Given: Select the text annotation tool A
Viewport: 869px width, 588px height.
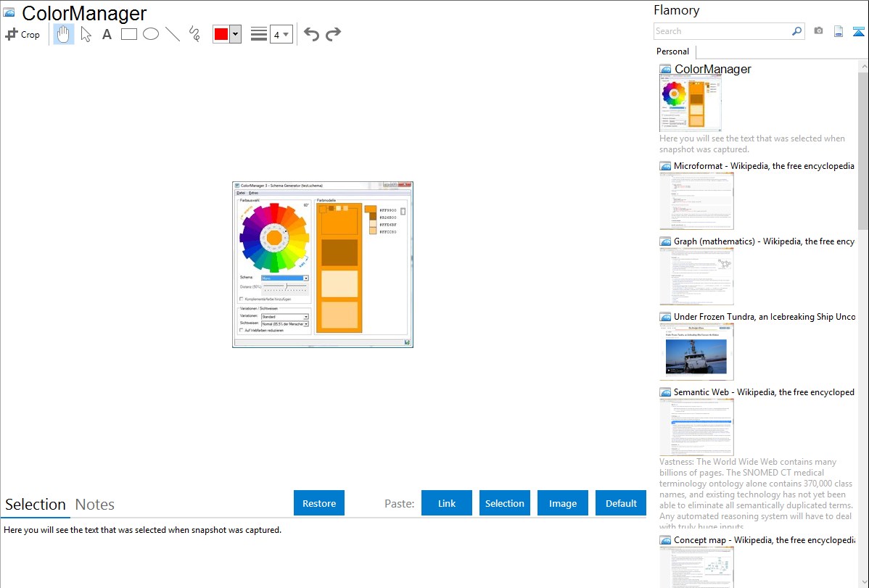Looking at the screenshot, I should (x=107, y=34).
